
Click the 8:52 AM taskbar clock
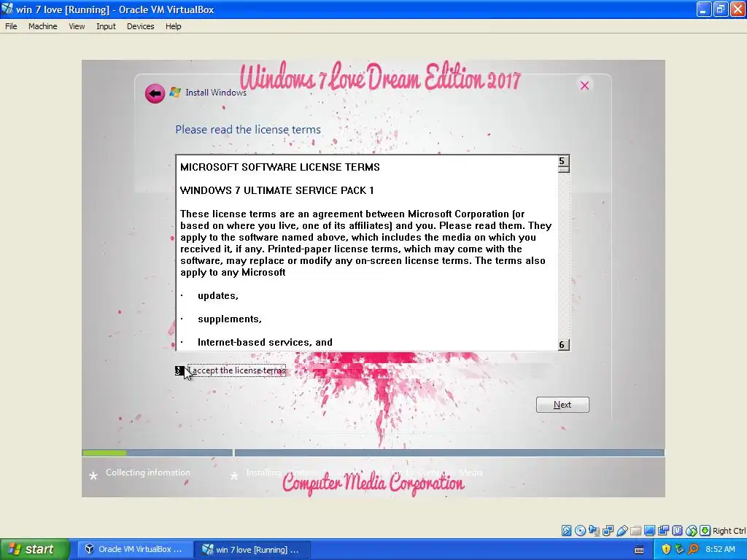[x=720, y=549]
